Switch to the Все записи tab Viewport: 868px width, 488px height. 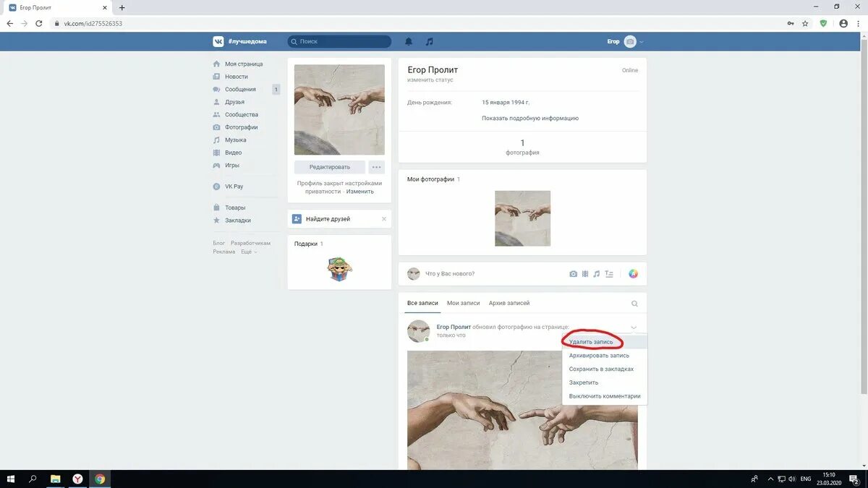pos(422,304)
